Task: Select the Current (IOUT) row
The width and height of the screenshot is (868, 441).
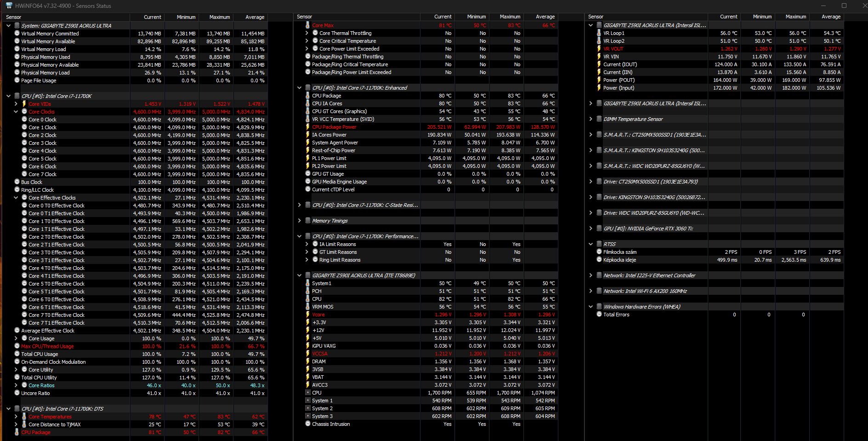Action: coord(715,64)
